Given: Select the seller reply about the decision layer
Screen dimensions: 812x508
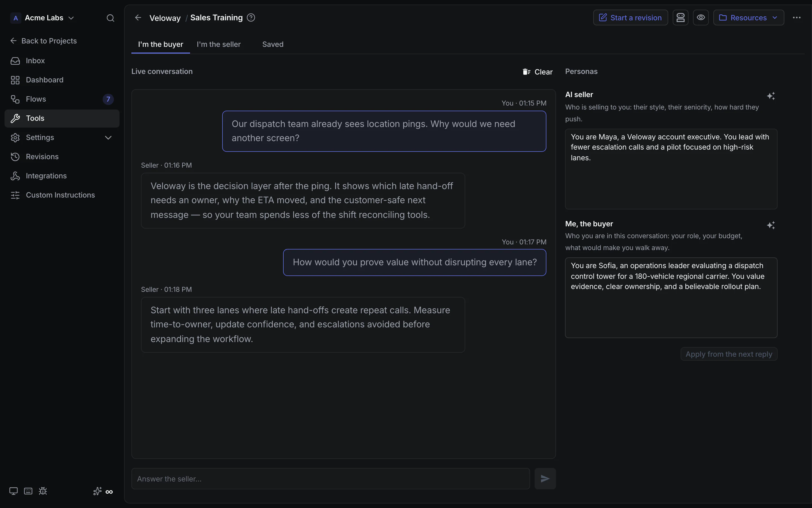Looking at the screenshot, I should pyautogui.click(x=303, y=201).
